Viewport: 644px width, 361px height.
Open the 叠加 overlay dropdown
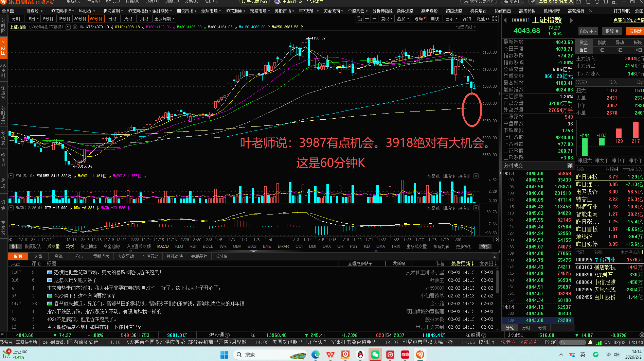tap(403, 19)
